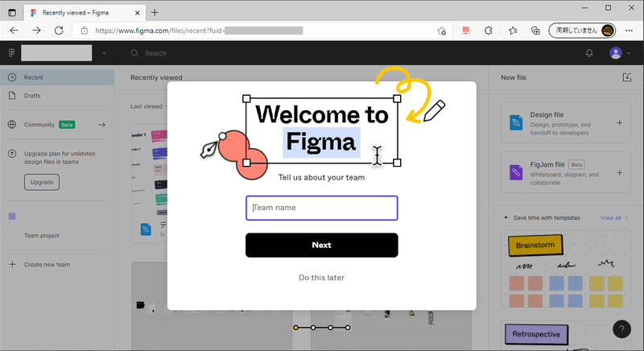Open browser Settings and more menu
The width and height of the screenshot is (644, 351).
[629, 31]
